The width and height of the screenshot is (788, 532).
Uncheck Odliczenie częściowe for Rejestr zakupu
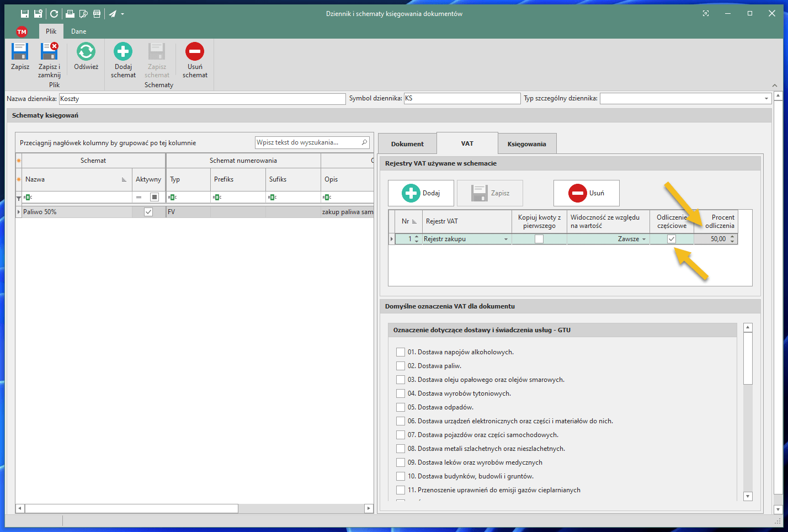click(x=671, y=239)
